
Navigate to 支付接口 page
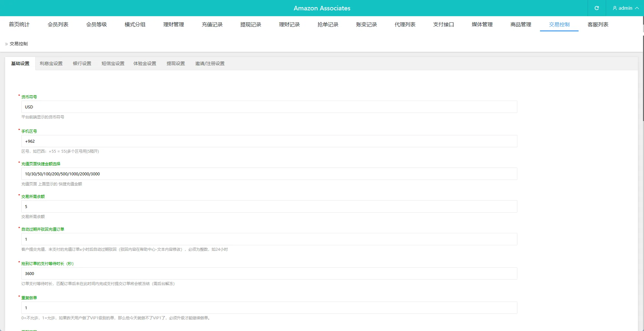[443, 25]
